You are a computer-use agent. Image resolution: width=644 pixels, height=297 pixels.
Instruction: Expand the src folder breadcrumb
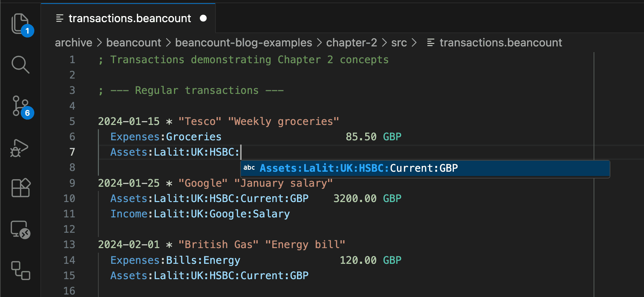click(399, 42)
